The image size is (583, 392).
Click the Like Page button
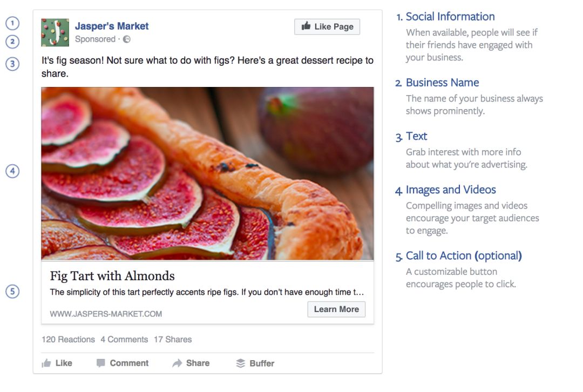(327, 27)
